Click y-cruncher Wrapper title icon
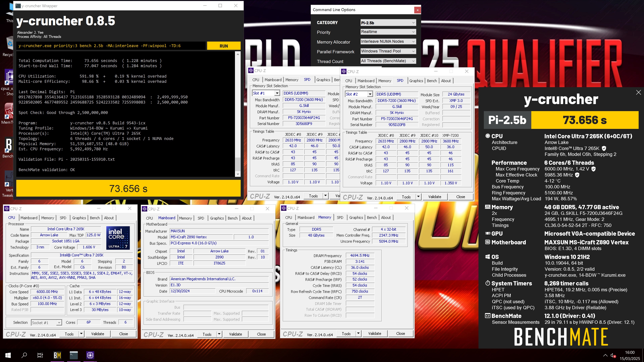This screenshot has height=362, width=644. click(18, 6)
